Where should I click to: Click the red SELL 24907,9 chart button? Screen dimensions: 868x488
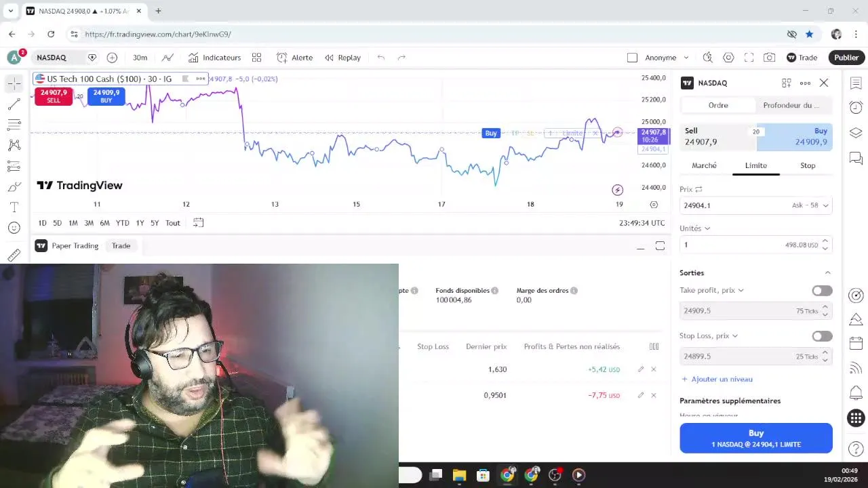54,96
